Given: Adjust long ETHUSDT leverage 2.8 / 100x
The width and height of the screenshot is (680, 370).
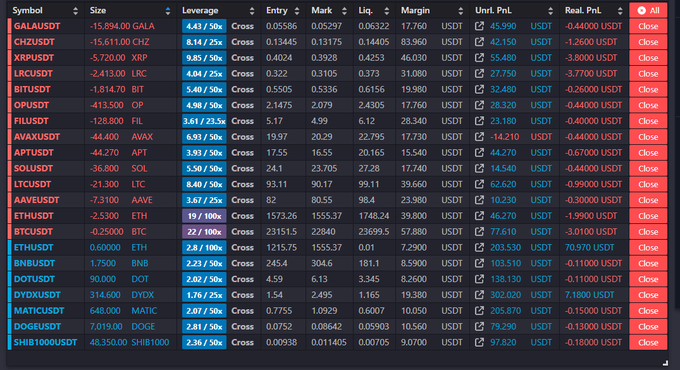Looking at the screenshot, I should coord(204,247).
